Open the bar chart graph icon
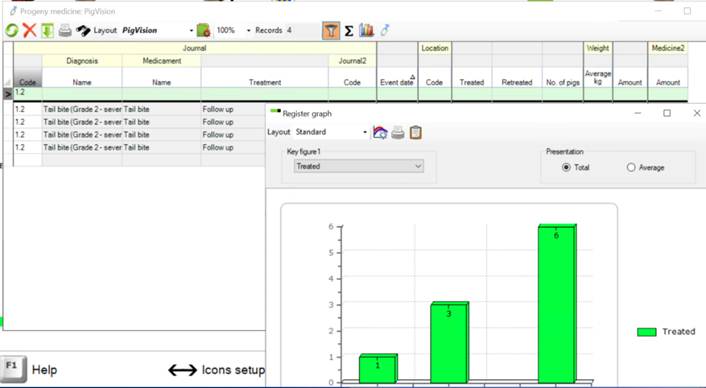 click(367, 30)
